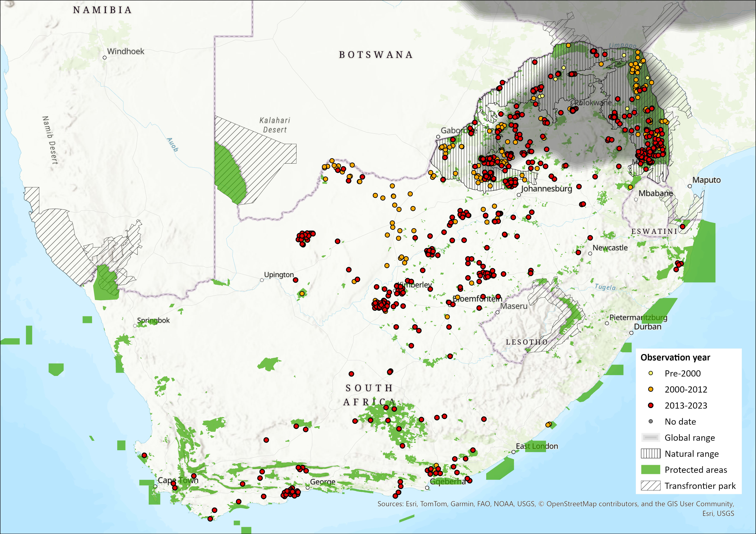The height and width of the screenshot is (534, 756).
Task: Click the Pre-2000 yellow legend dot
Action: (x=650, y=373)
